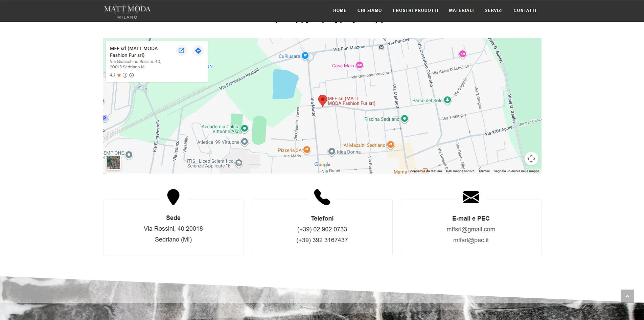Navigate to CONTATTI

click(525, 10)
